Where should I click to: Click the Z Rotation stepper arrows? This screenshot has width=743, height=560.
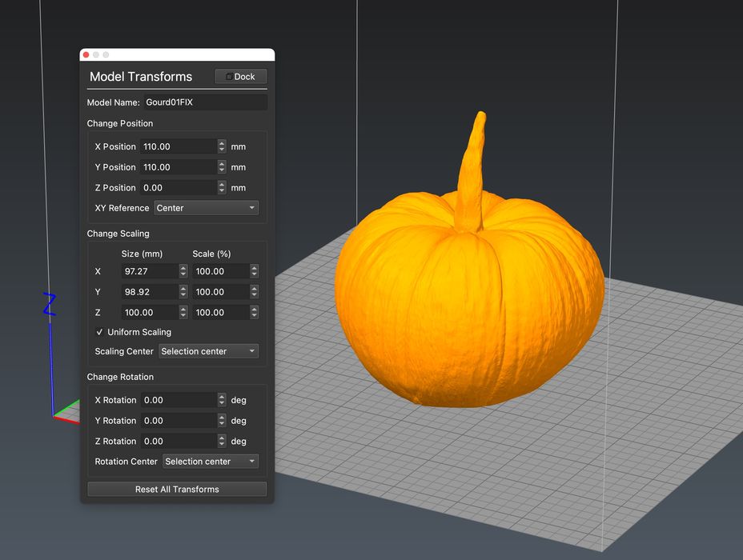coord(222,442)
